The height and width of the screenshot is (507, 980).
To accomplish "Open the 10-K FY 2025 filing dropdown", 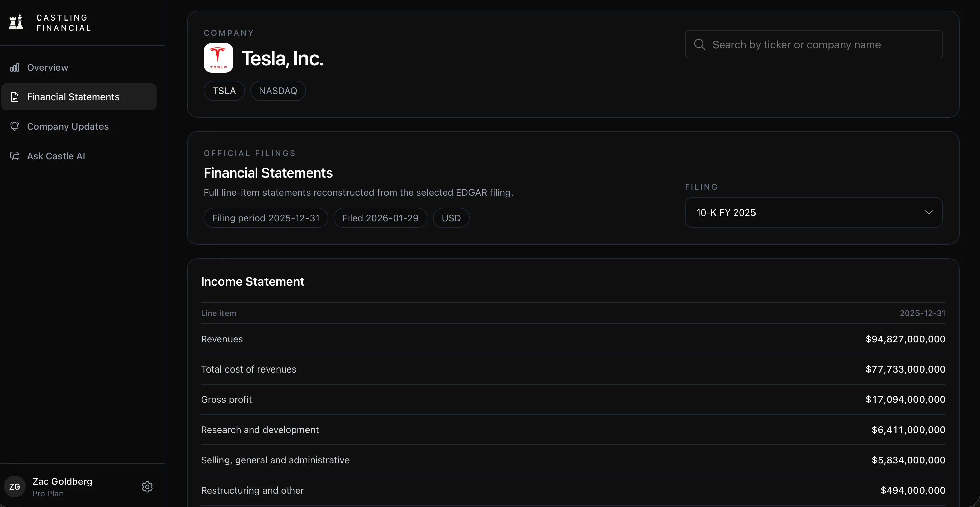I will (x=814, y=213).
